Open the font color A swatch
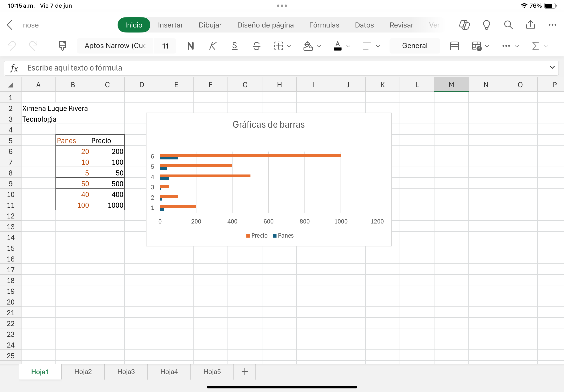564x392 pixels. pos(338,46)
